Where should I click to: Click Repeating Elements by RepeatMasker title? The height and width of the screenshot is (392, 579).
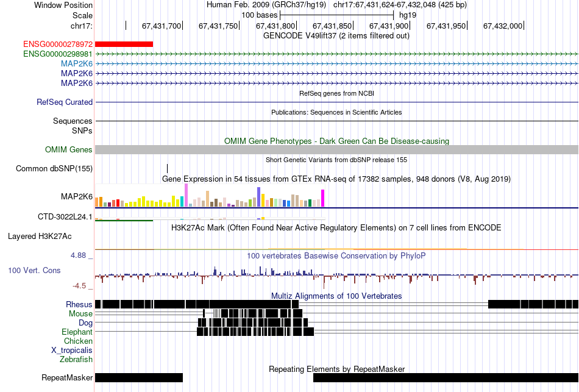coord(337,369)
